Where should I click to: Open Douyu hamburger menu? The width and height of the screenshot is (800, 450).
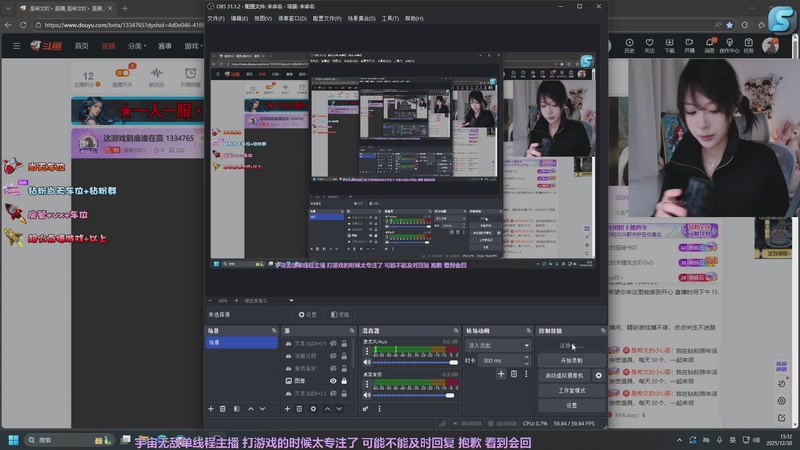[16, 46]
